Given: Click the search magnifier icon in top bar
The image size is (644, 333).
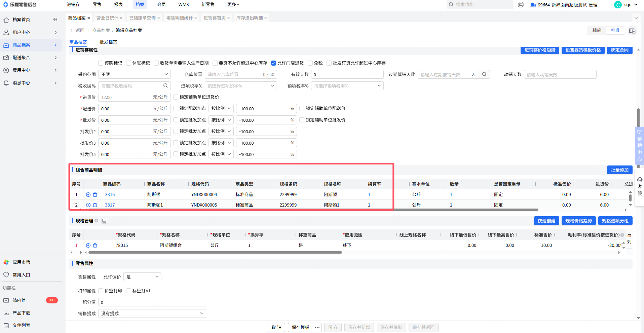Looking at the screenshot, I should 451,5.
